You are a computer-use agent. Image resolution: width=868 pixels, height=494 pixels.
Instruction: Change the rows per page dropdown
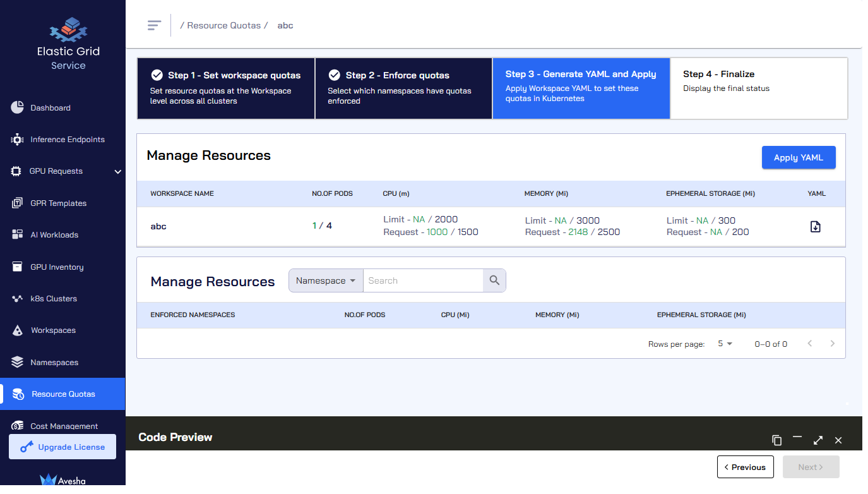725,344
